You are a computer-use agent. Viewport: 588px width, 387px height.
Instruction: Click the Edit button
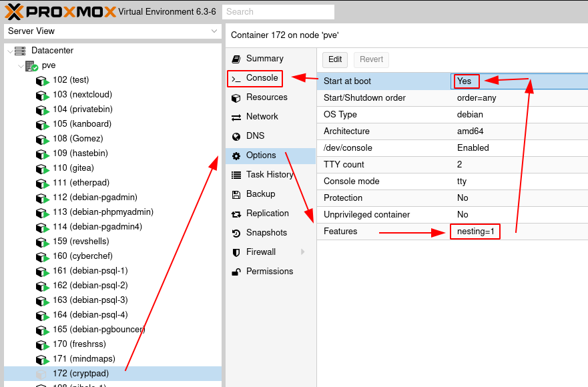click(x=335, y=59)
